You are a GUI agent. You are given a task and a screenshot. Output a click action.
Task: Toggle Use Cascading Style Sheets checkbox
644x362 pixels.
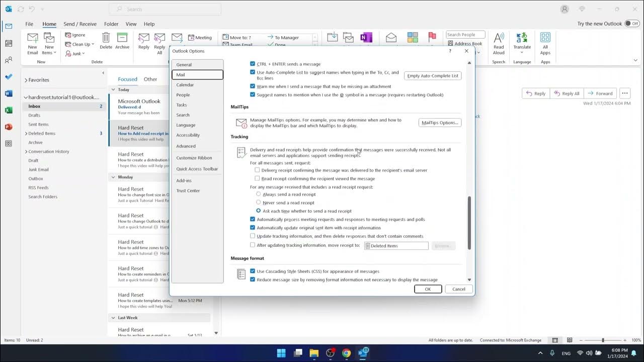click(x=253, y=271)
